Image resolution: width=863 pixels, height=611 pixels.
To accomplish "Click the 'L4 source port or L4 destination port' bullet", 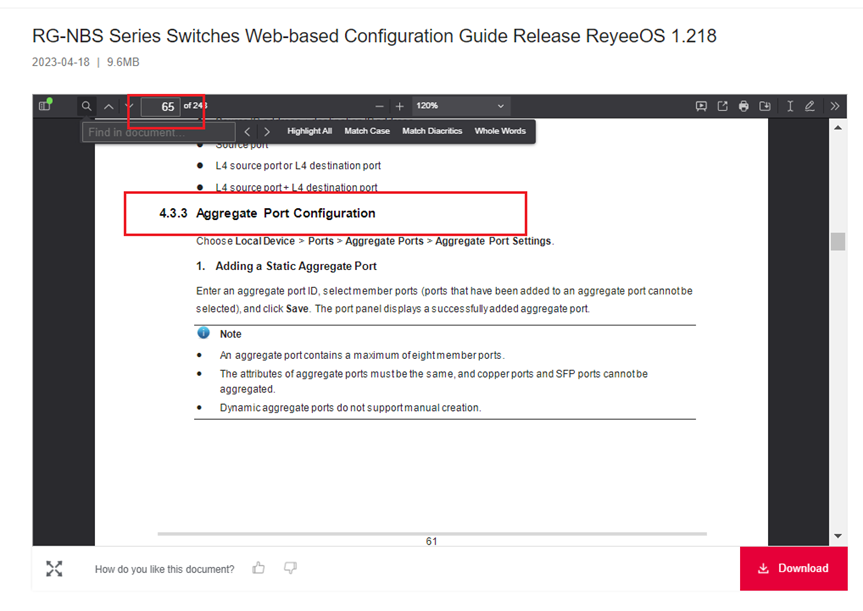I will pos(298,166).
